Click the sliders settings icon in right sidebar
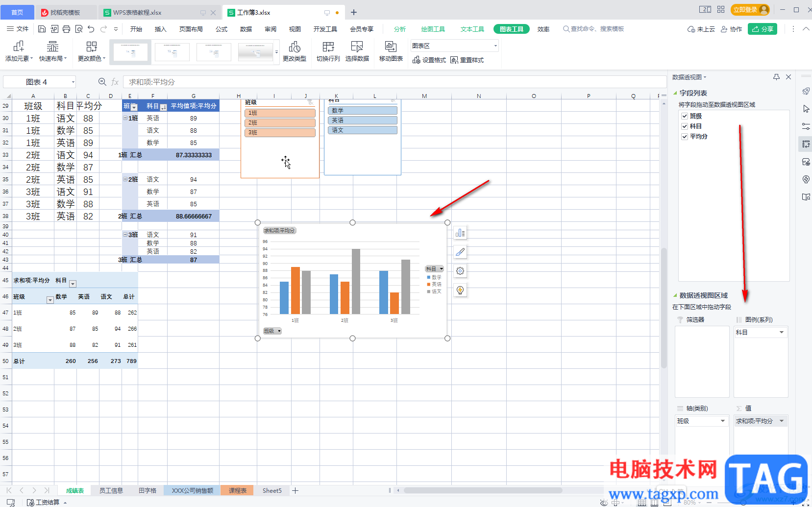Viewport: 812px width, 507px height. (806, 126)
